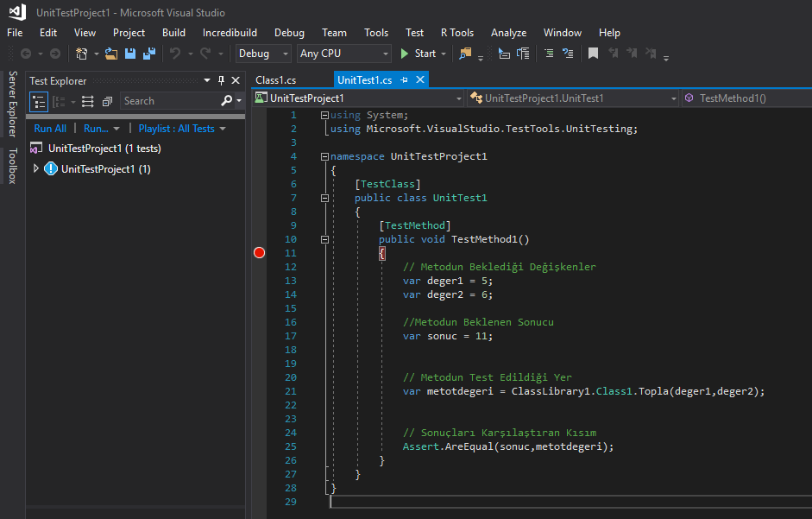The width and height of the screenshot is (812, 519).
Task: Click the overlapping squares icon in Test Explorer
Action: [x=107, y=102]
